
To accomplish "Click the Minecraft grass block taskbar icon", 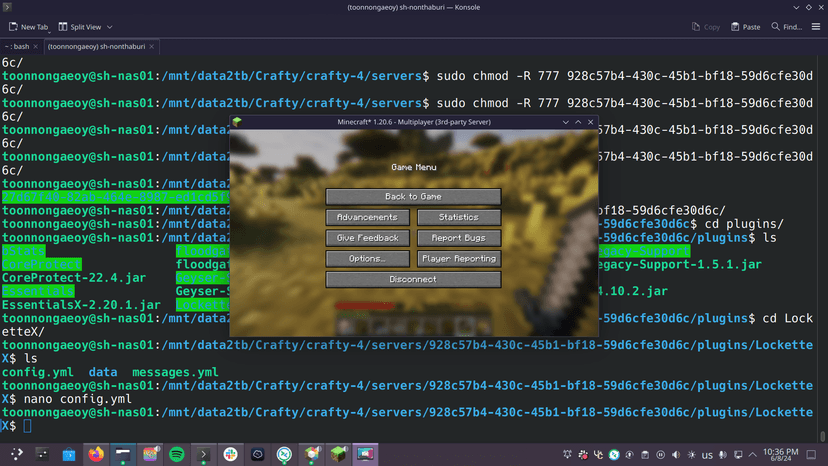I will click(339, 454).
